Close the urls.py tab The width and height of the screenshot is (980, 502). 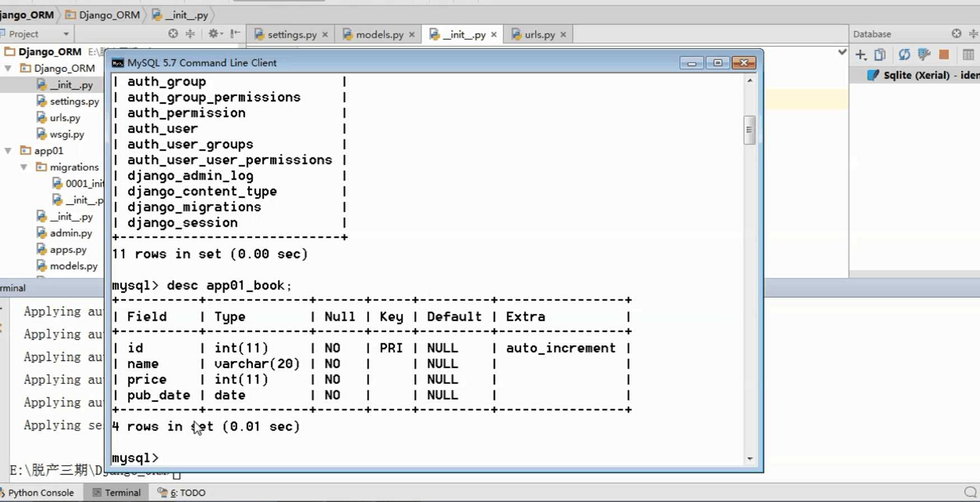(563, 35)
